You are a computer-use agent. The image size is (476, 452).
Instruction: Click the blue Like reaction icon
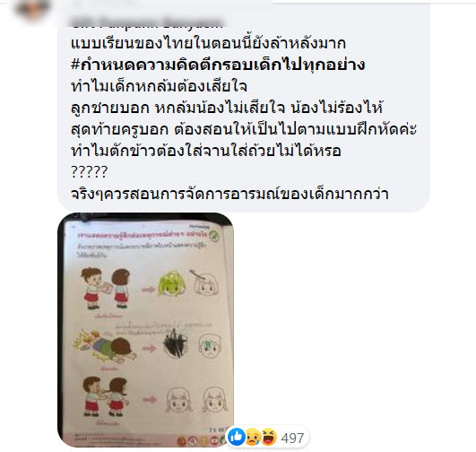(x=237, y=437)
